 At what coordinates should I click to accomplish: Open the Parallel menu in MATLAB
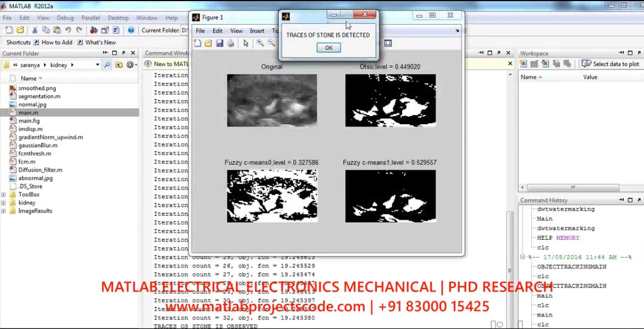[90, 18]
